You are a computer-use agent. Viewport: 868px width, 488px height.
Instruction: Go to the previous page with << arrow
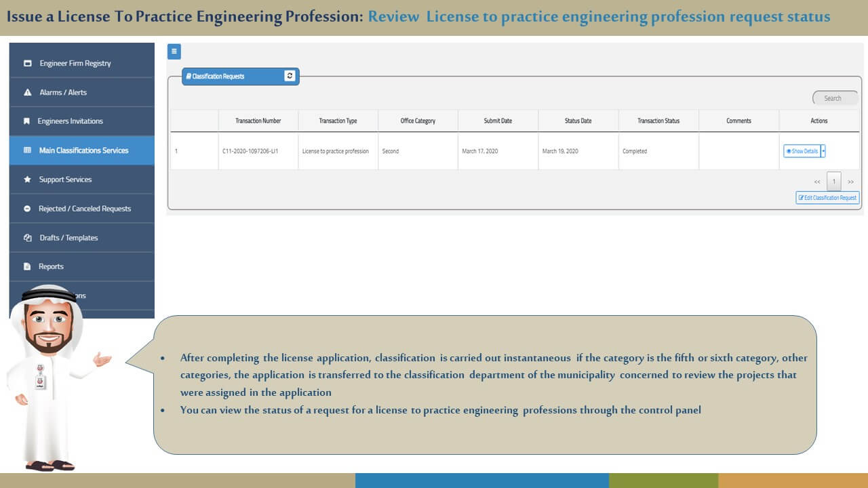click(x=817, y=182)
